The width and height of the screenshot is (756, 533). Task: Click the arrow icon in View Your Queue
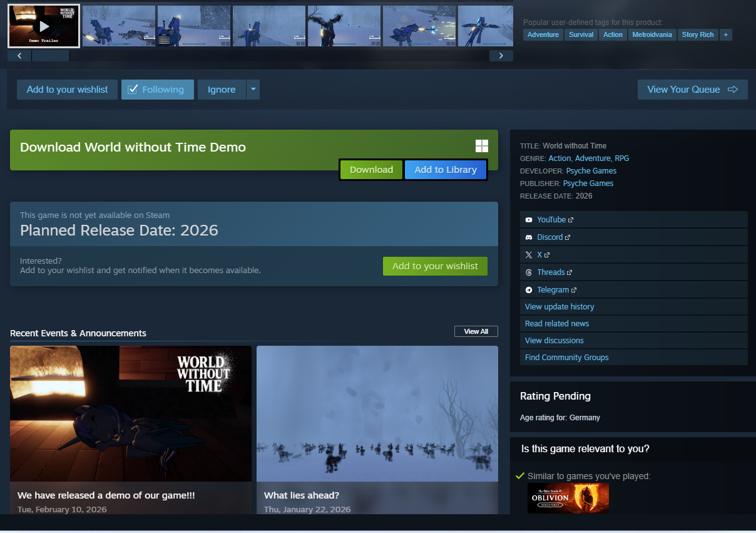(x=733, y=90)
